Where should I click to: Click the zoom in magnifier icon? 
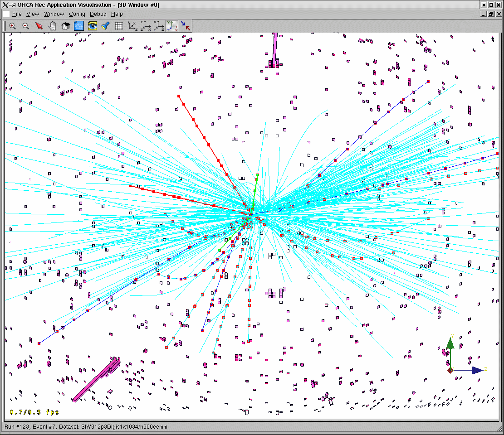pyautogui.click(x=13, y=26)
